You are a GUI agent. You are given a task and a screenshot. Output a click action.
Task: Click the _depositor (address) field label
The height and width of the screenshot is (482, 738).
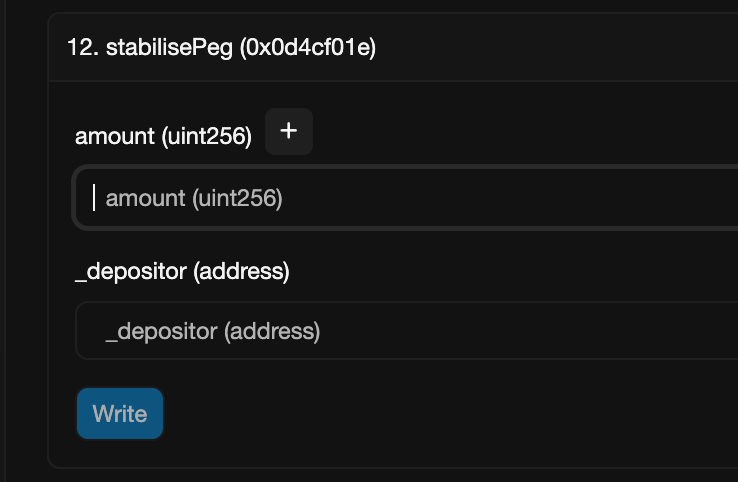(x=182, y=272)
